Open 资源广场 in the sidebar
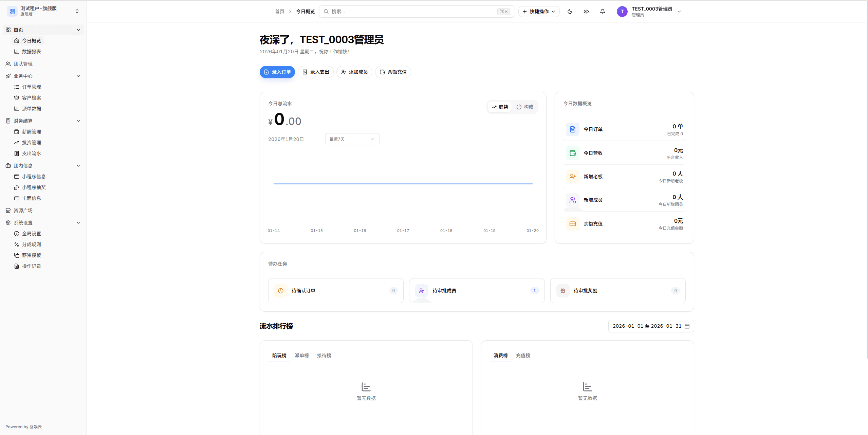This screenshot has width=868, height=435. (x=23, y=210)
